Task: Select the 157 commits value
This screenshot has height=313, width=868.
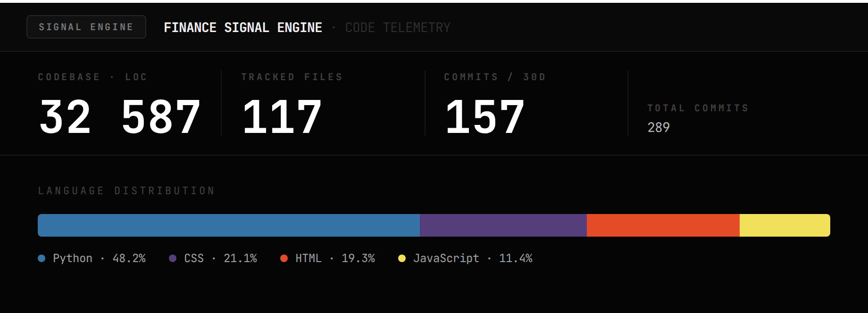Action: click(x=485, y=116)
